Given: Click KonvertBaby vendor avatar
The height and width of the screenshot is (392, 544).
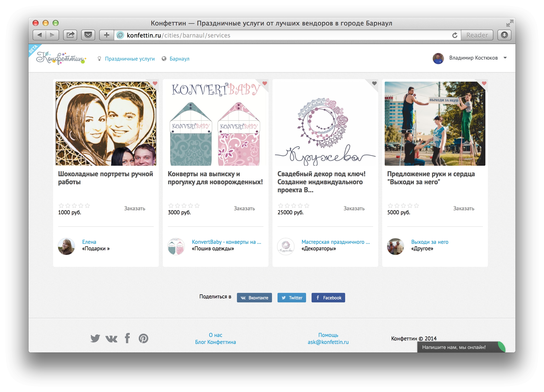Looking at the screenshot, I should tap(176, 247).
